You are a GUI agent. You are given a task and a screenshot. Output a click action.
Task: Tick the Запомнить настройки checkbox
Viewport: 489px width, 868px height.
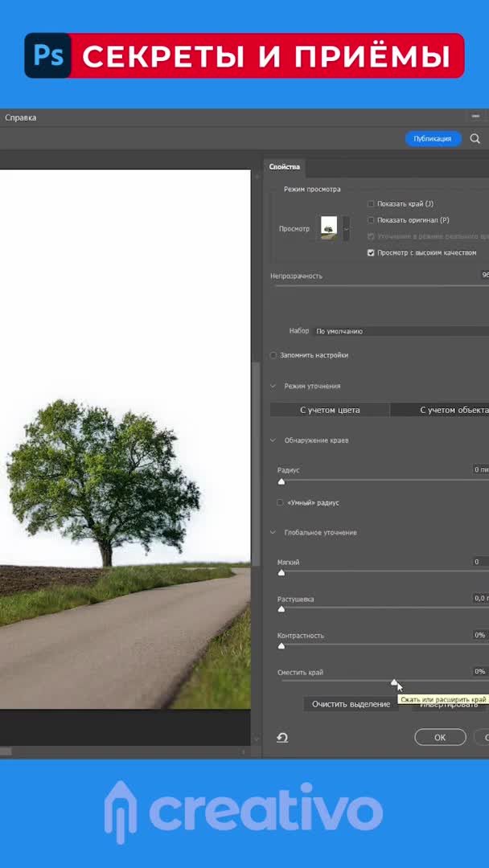coord(274,355)
